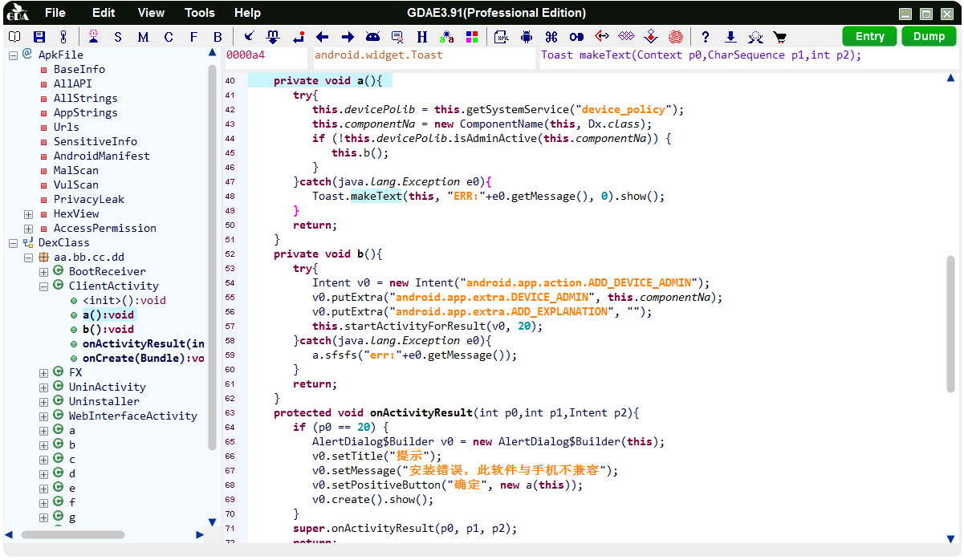Image resolution: width=964 pixels, height=560 pixels.
Task: Click the question mark help icon
Action: [706, 37]
